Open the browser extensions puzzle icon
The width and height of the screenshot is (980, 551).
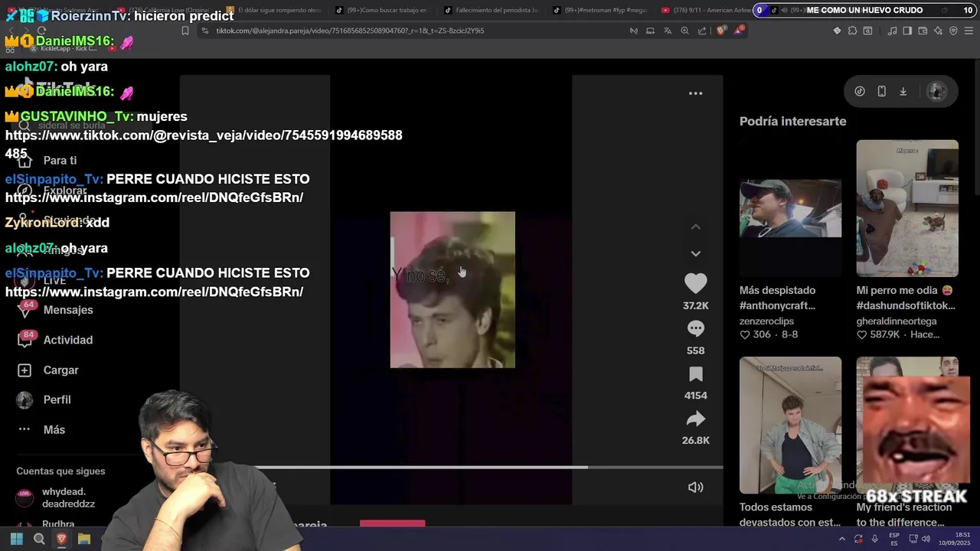coord(852,31)
